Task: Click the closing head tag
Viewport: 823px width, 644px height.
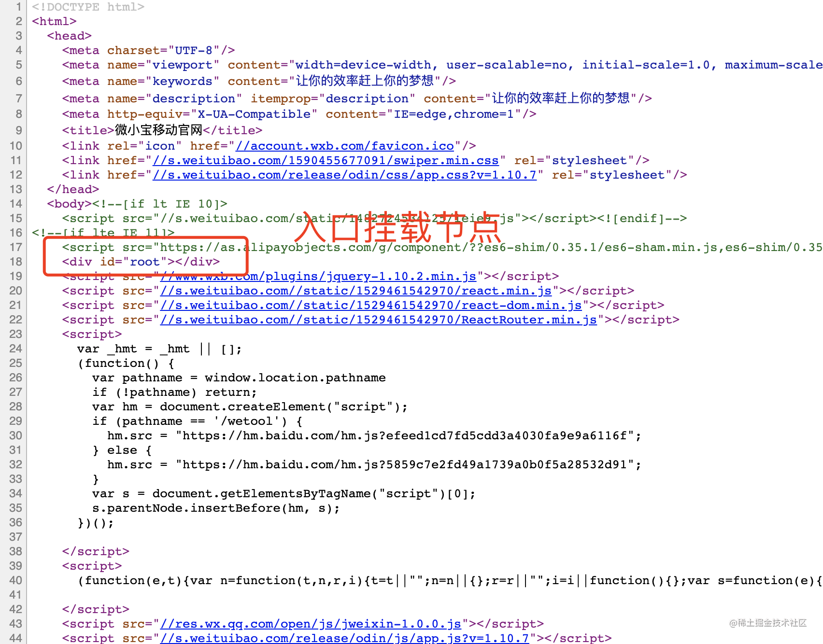Action: (73, 189)
